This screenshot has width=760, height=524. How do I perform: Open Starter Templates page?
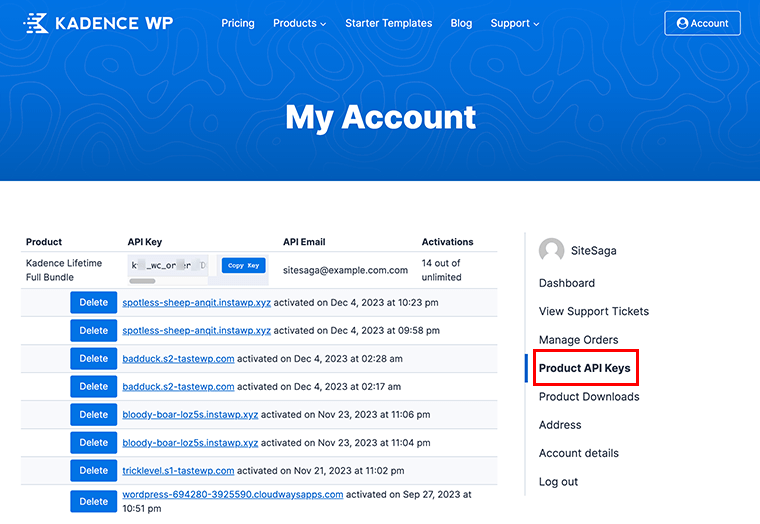point(388,23)
